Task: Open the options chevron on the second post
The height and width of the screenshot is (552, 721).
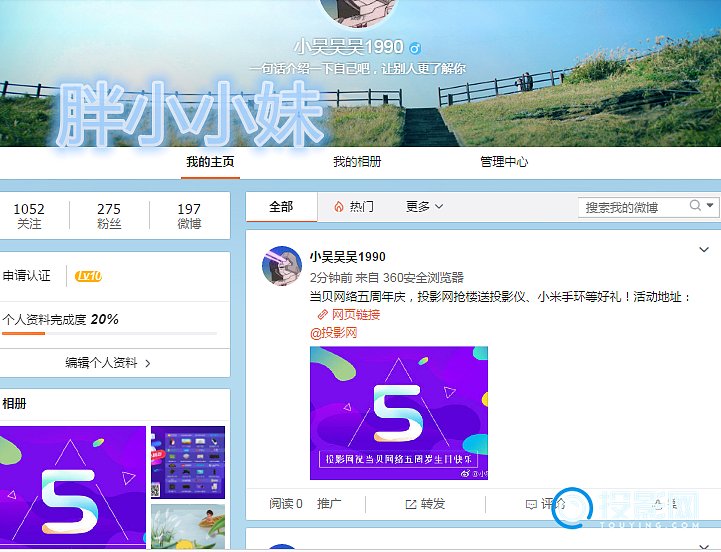Action: (x=704, y=546)
